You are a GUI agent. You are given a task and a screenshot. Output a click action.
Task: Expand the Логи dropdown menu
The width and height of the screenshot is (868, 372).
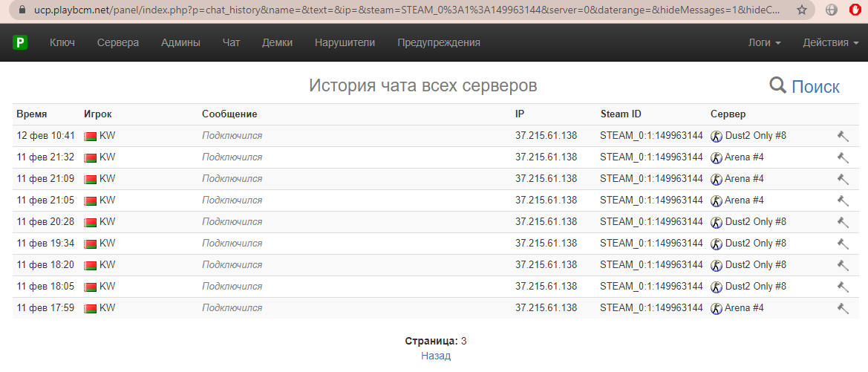(764, 43)
